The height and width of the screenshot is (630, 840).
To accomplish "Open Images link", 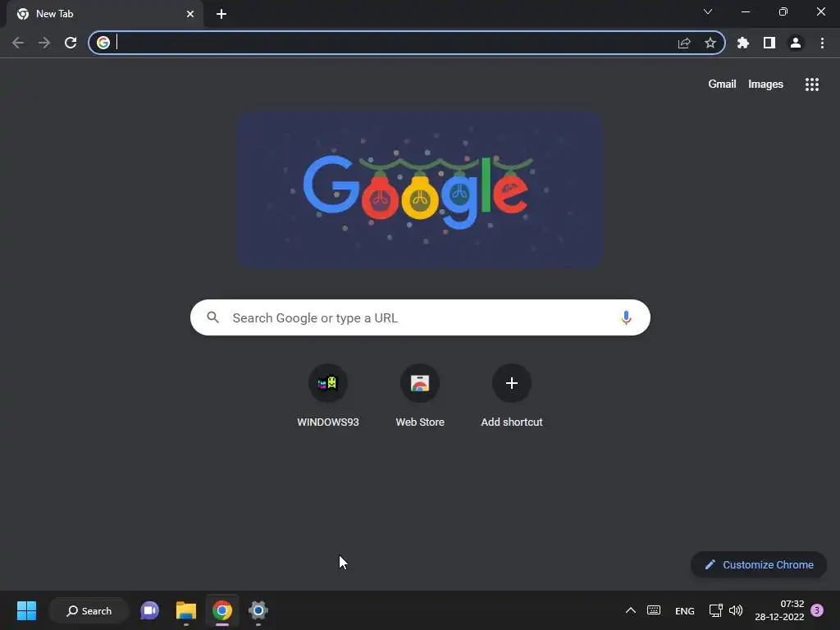I will 765,84.
